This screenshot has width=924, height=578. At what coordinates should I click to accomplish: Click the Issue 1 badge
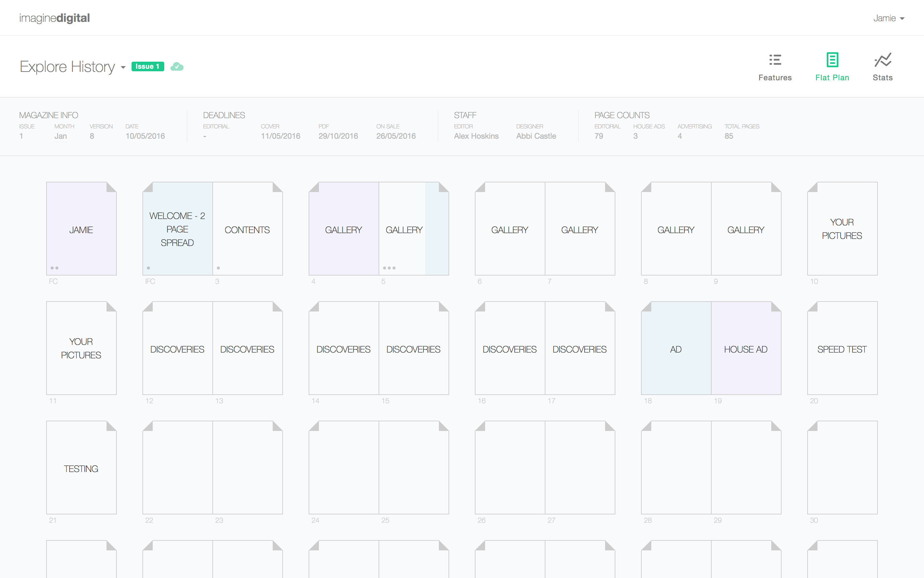point(148,66)
